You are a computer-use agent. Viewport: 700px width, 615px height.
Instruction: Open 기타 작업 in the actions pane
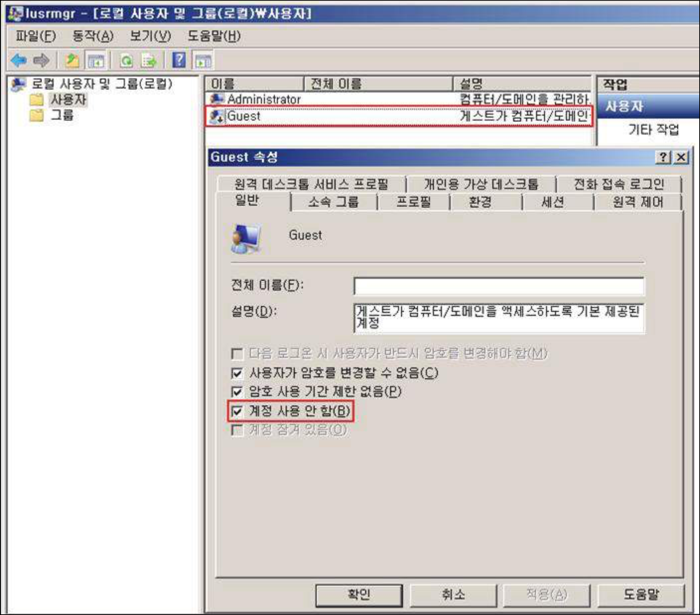654,130
